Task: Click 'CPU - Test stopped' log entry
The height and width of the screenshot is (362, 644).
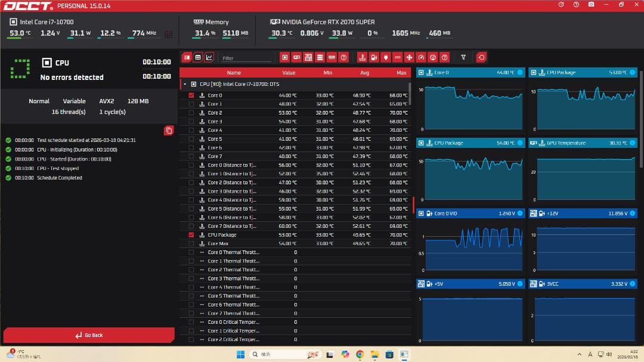Action: 58,168
